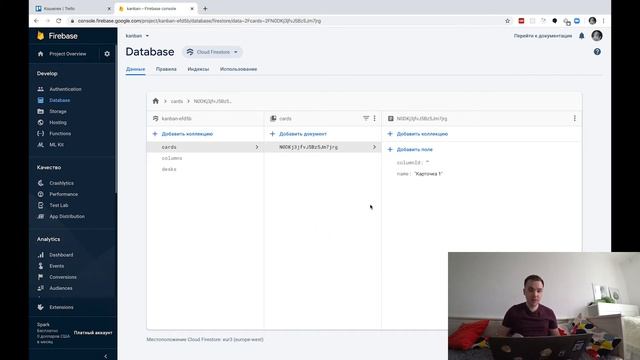The height and width of the screenshot is (360, 640).
Task: Click the columnId field value
Action: click(427, 162)
